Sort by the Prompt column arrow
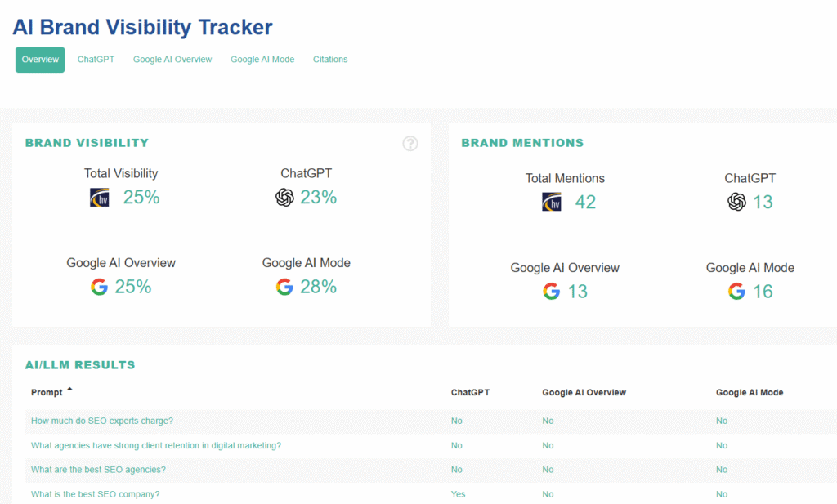 click(69, 390)
